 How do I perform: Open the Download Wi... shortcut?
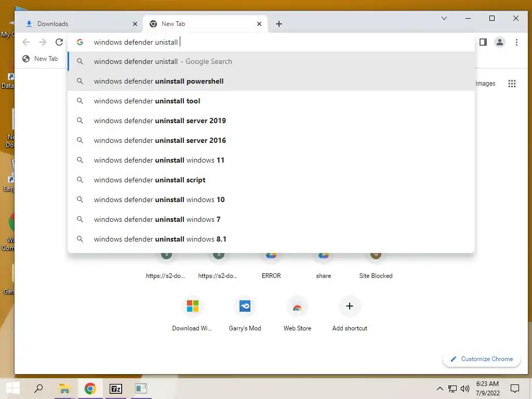[x=192, y=313]
